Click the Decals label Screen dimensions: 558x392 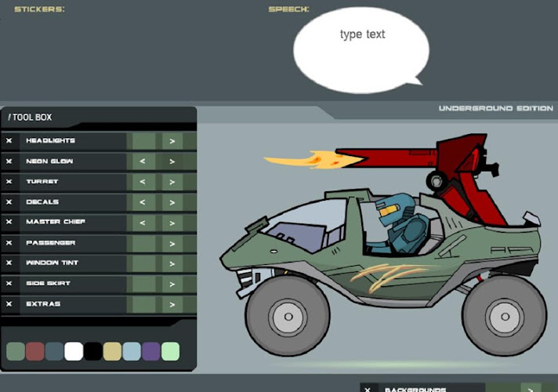pos(42,201)
